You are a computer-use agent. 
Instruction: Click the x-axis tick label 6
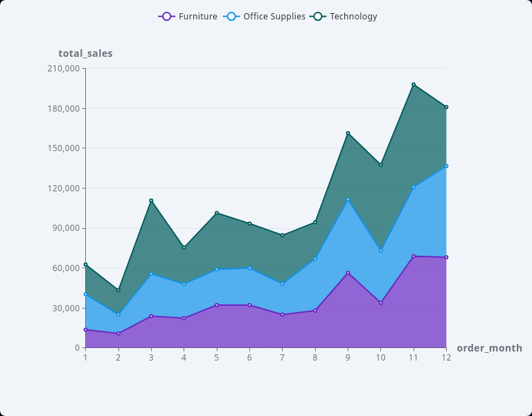[249, 358]
